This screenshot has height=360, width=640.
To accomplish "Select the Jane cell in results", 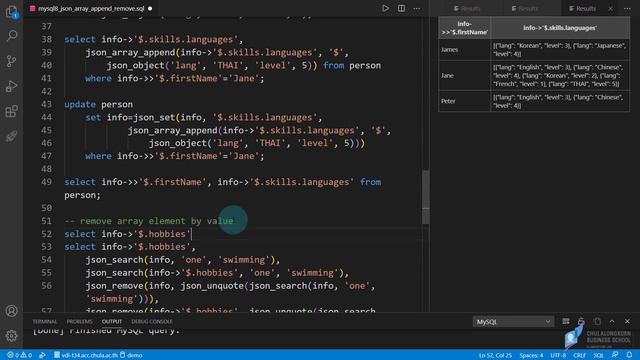I will click(x=464, y=76).
